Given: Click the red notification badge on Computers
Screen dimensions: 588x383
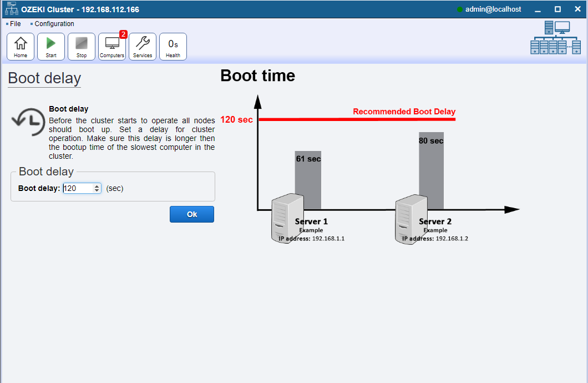Looking at the screenshot, I should (x=123, y=34).
